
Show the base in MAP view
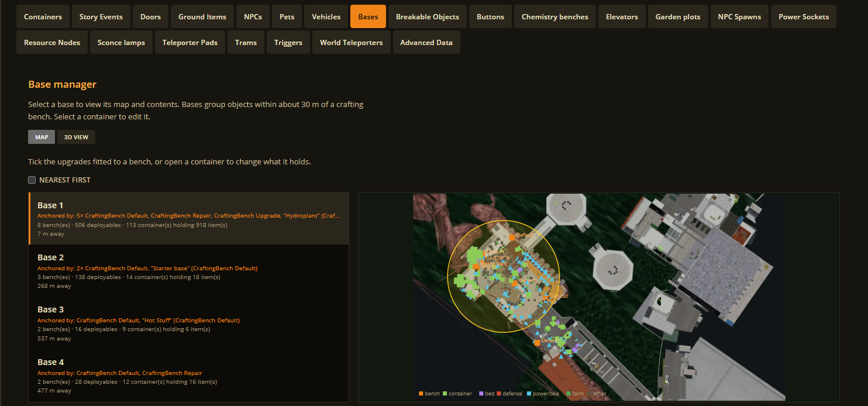click(42, 137)
